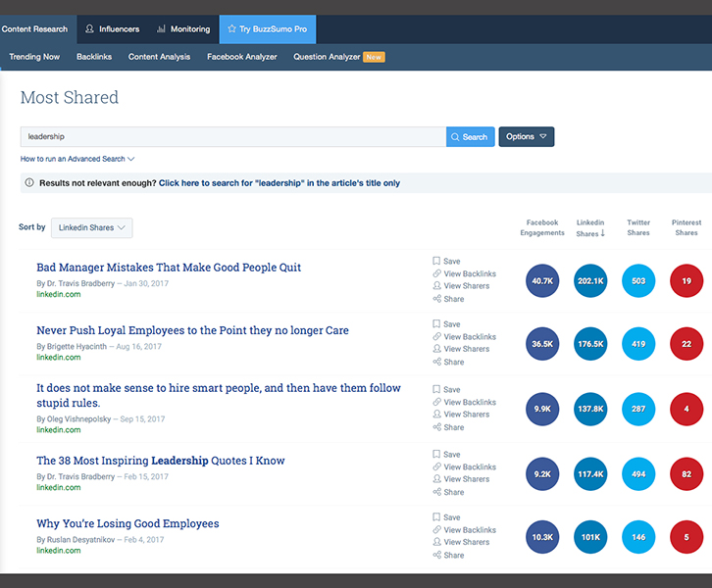Viewport: 712px width, 588px height.
Task: Click View Backlinks icon for Why You're Losing Good Employees
Action: coord(436,529)
